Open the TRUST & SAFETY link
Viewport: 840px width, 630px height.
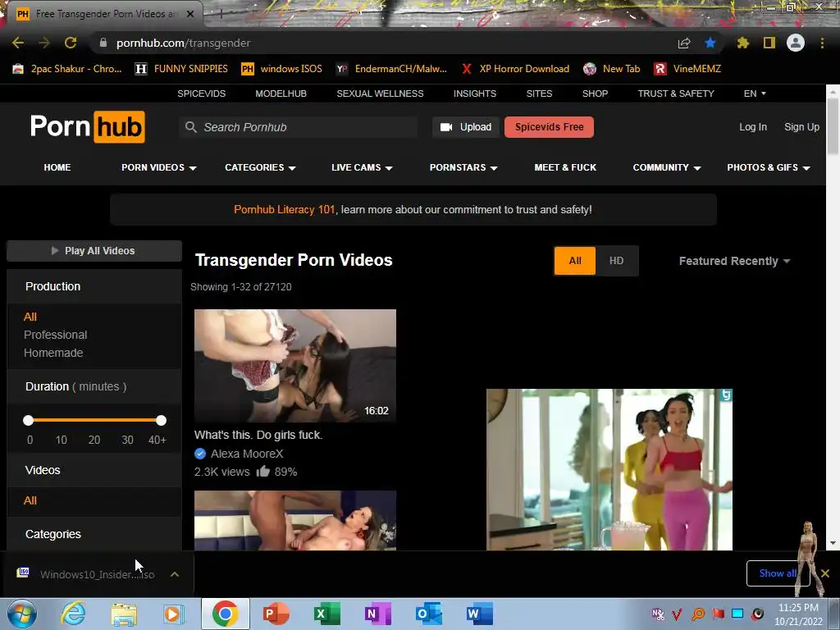point(676,94)
